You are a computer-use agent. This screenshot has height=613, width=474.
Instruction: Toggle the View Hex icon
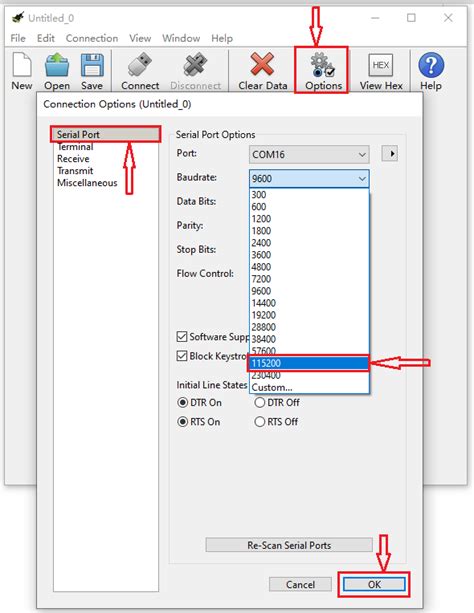[x=381, y=65]
